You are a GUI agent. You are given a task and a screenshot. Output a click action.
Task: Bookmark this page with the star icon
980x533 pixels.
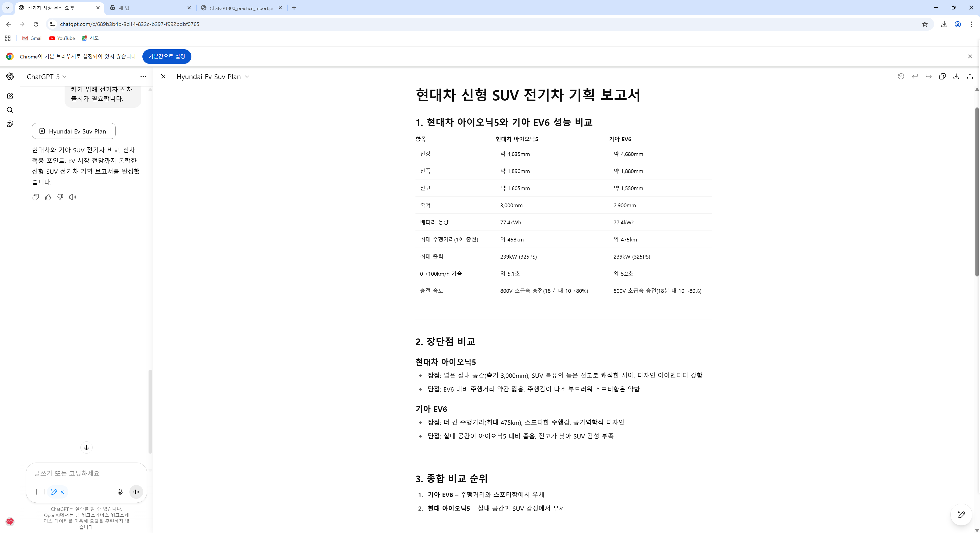click(x=925, y=24)
